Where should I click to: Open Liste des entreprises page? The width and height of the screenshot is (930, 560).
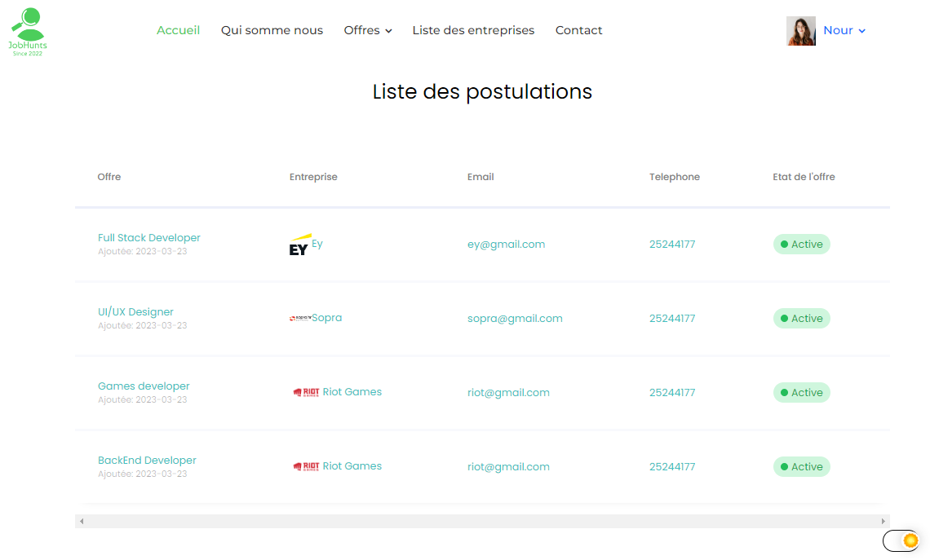[473, 30]
